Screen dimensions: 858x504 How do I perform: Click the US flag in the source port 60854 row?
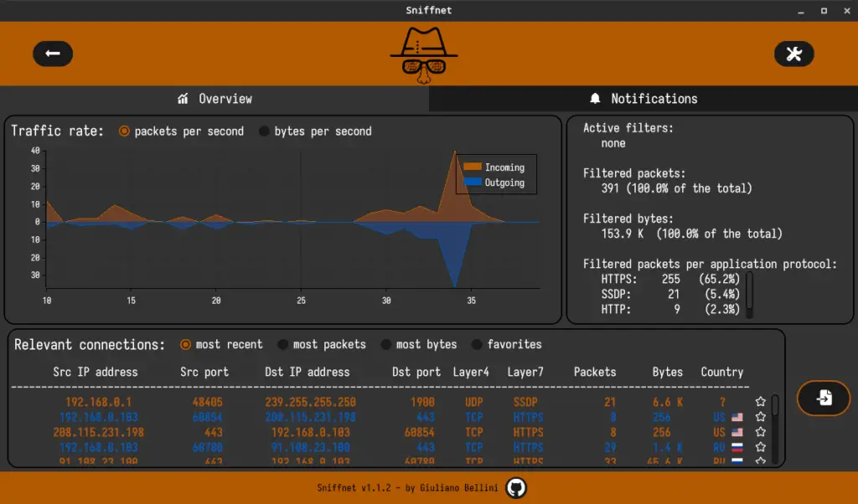pos(737,417)
